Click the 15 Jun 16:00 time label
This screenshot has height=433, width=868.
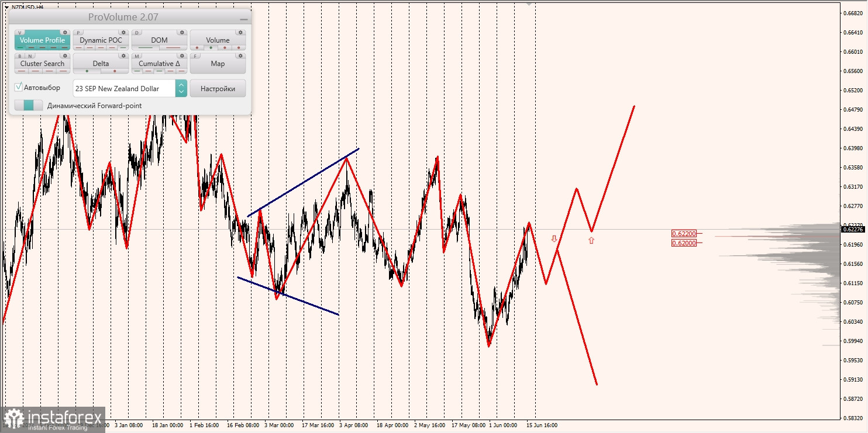(542, 425)
